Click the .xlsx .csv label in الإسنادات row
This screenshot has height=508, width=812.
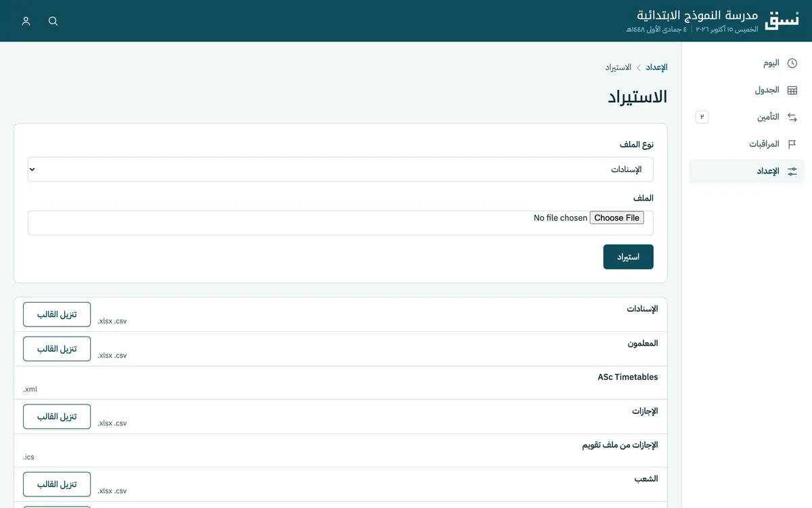point(112,321)
